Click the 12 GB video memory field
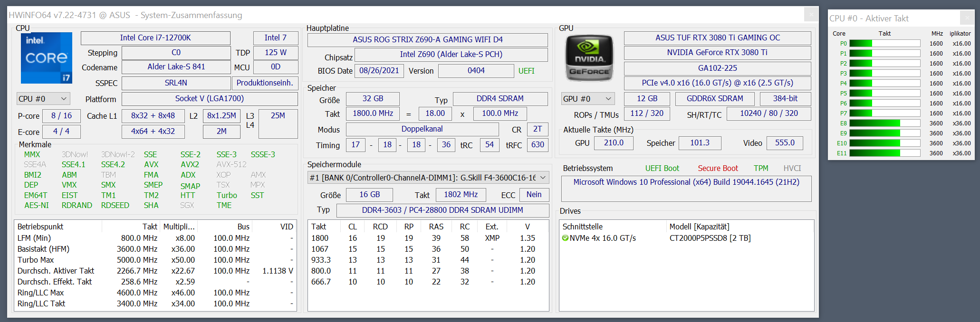Screen dimensions: 980x322 click(x=647, y=99)
